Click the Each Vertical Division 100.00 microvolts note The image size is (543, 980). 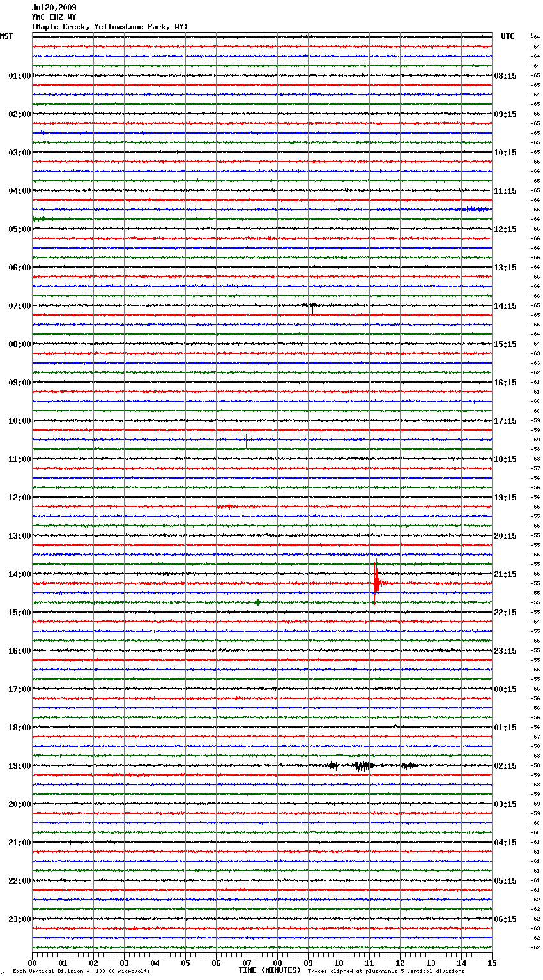tap(81, 972)
